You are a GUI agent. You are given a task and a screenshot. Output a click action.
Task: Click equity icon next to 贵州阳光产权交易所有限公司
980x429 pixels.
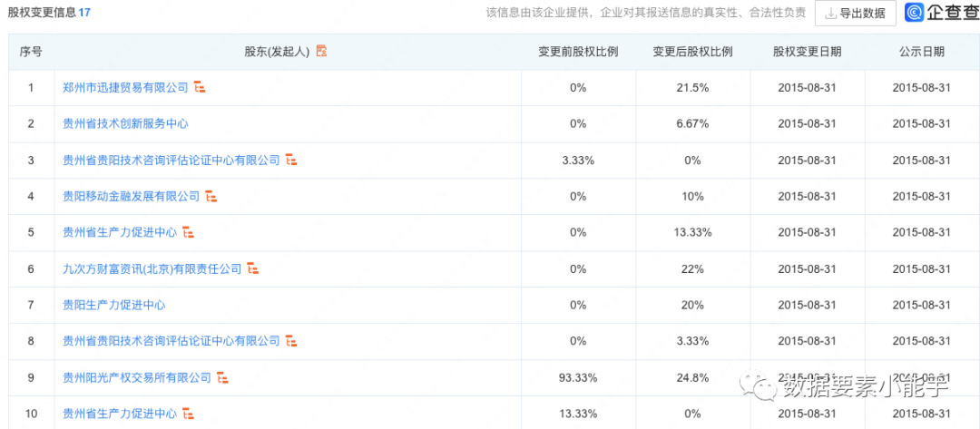pyautogui.click(x=223, y=378)
